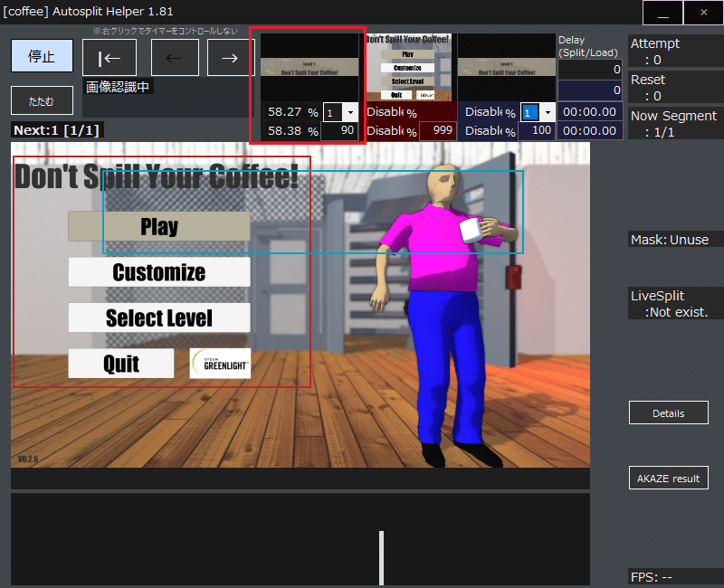Image resolution: width=724 pixels, height=588 pixels.
Task: Click the Play button in game preview
Action: [x=159, y=226]
